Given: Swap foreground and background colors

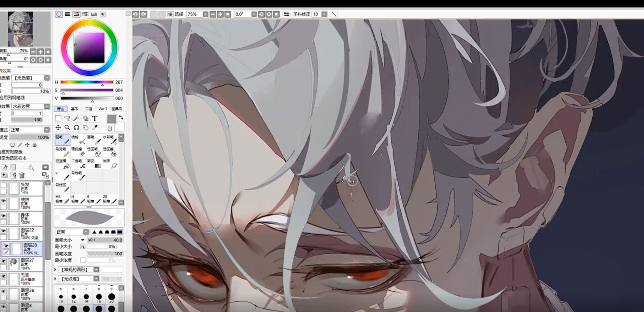Looking at the screenshot, I should click(121, 117).
